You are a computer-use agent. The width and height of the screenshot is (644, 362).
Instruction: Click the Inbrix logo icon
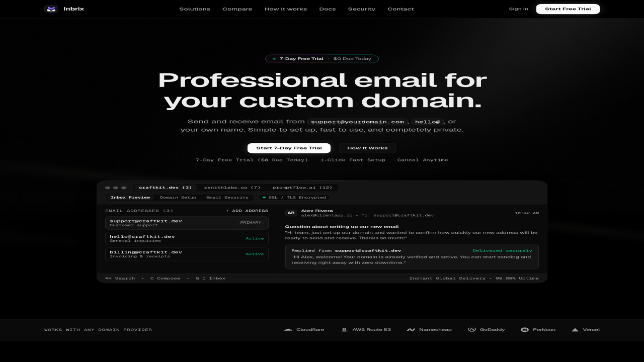point(51,9)
